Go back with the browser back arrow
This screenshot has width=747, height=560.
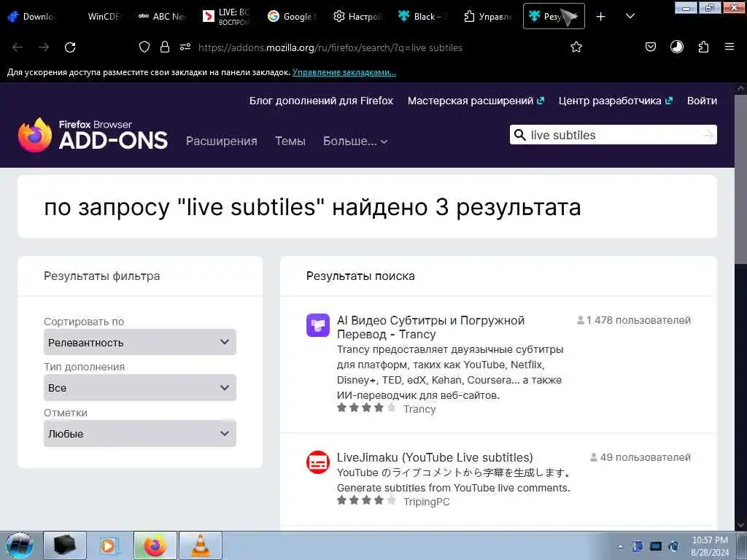[x=18, y=47]
